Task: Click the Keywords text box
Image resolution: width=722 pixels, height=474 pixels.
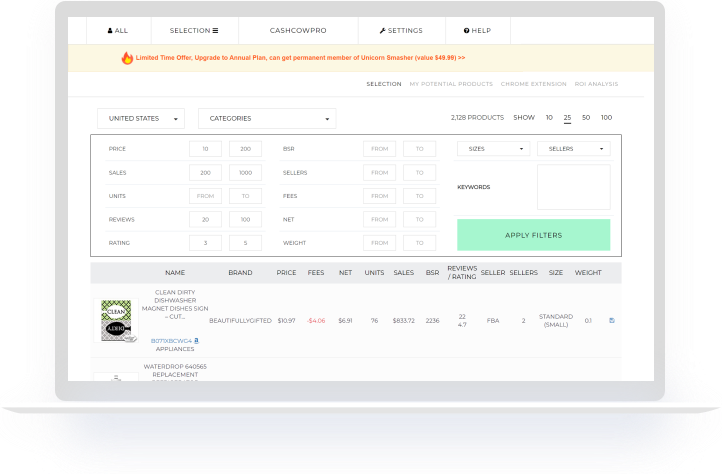Action: 573,187
